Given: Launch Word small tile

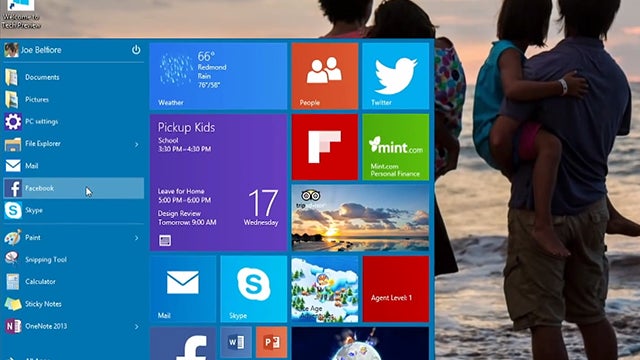Looking at the screenshot, I should click(x=236, y=342).
